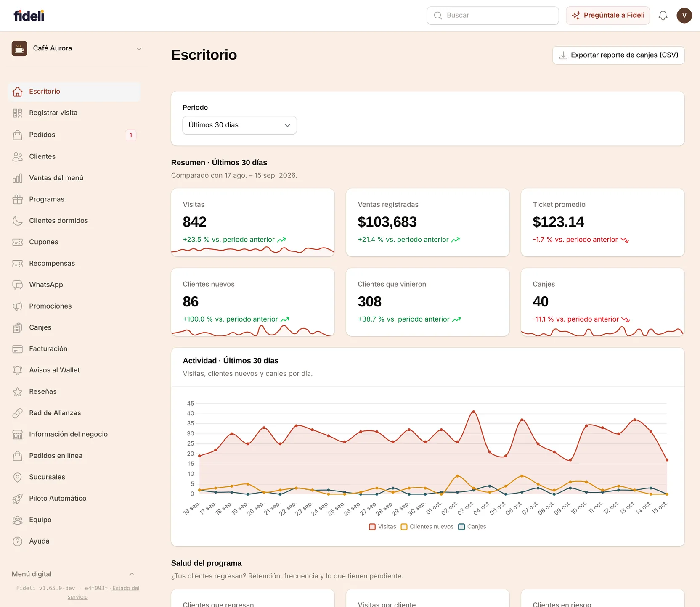Click the Clientes que vinieron 308 card
Image resolution: width=700 pixels, height=607 pixels.
coord(427,302)
